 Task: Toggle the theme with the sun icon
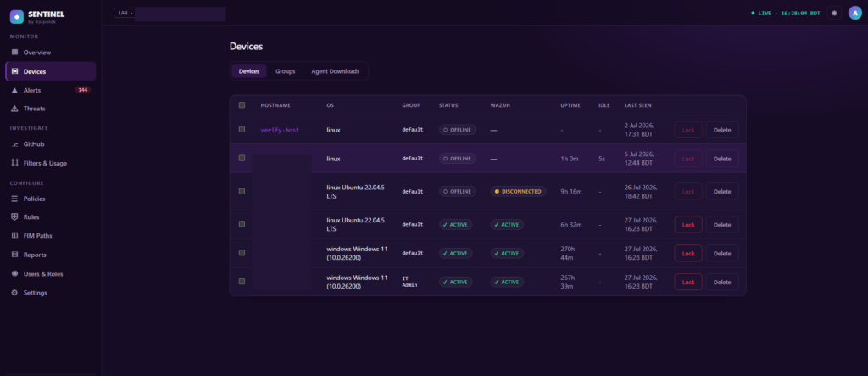pyautogui.click(x=834, y=13)
